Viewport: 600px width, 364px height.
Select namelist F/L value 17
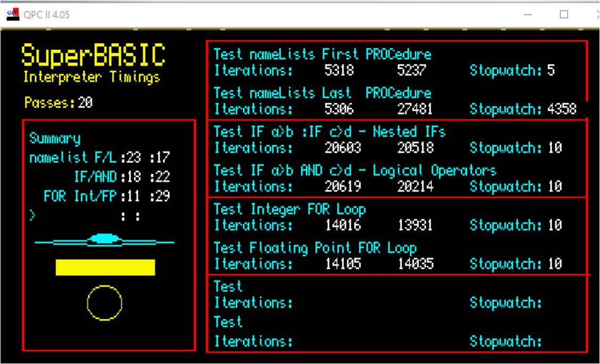(163, 158)
